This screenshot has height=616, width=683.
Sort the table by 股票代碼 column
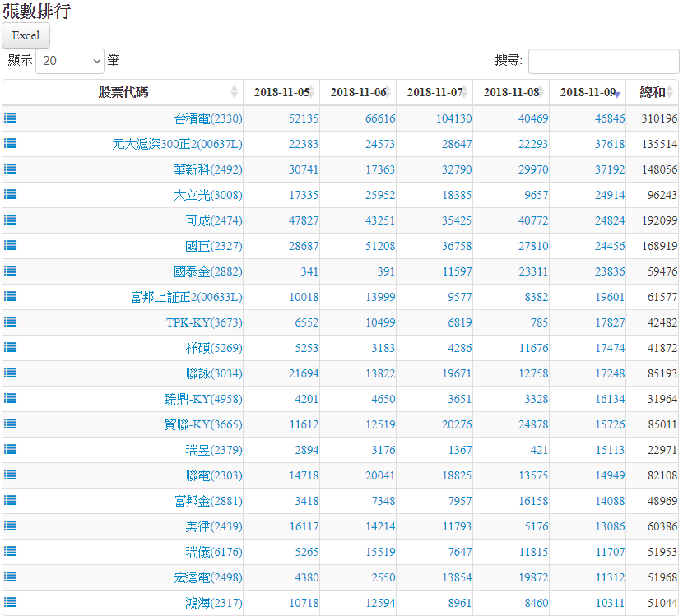[x=123, y=92]
